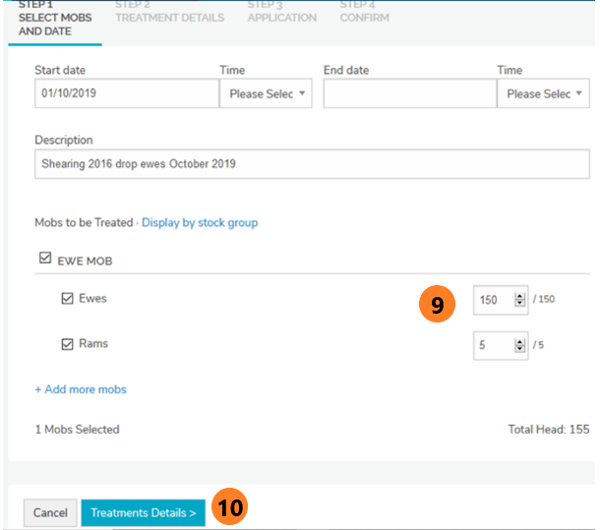The height and width of the screenshot is (530, 600).
Task: Toggle the Rams checkbox
Action: coord(68,344)
